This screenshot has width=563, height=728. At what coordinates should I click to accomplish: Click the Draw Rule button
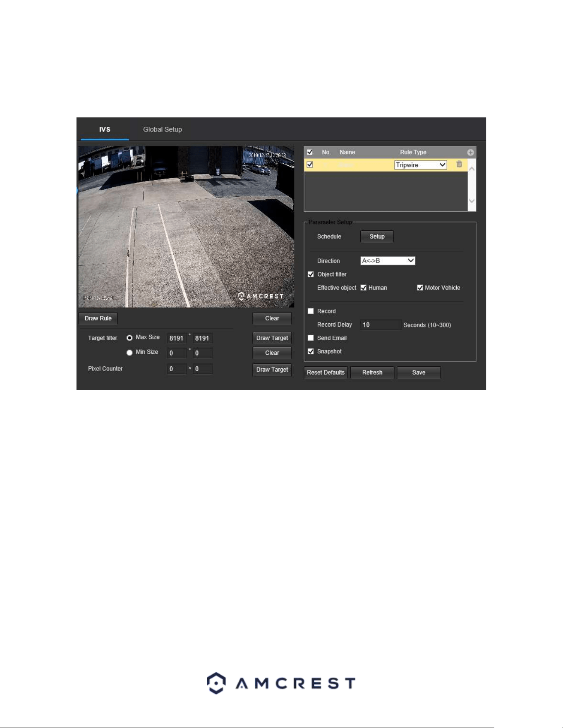point(98,318)
